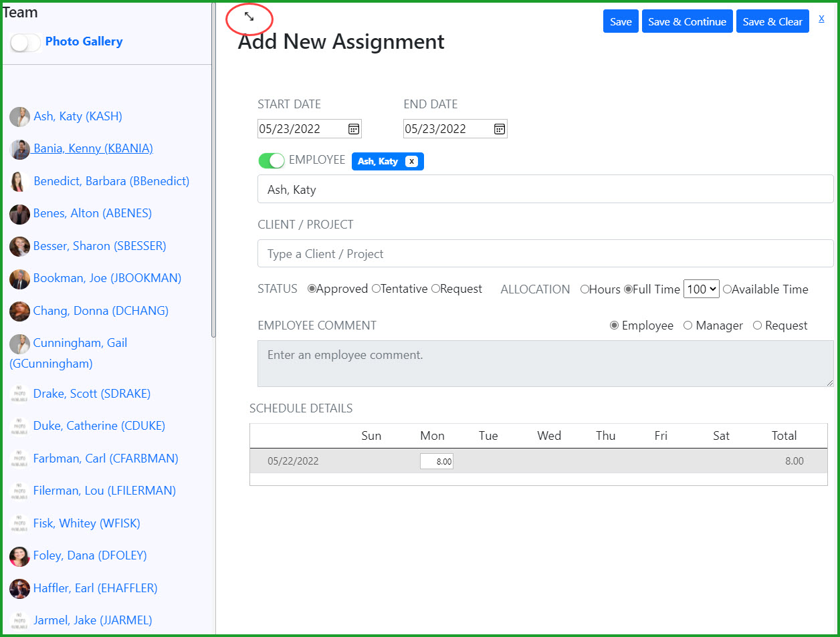Click the Photo Gallery label

pos(84,41)
